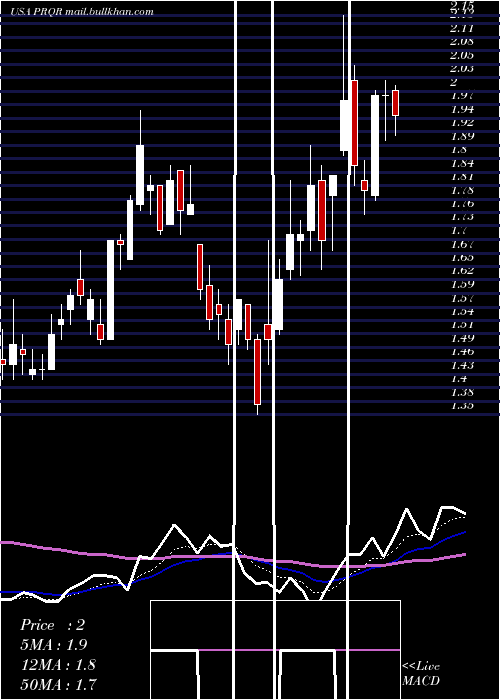This screenshot has height=700, width=500.
Task: Click the '<<Live MACD' label
Action: click(421, 673)
